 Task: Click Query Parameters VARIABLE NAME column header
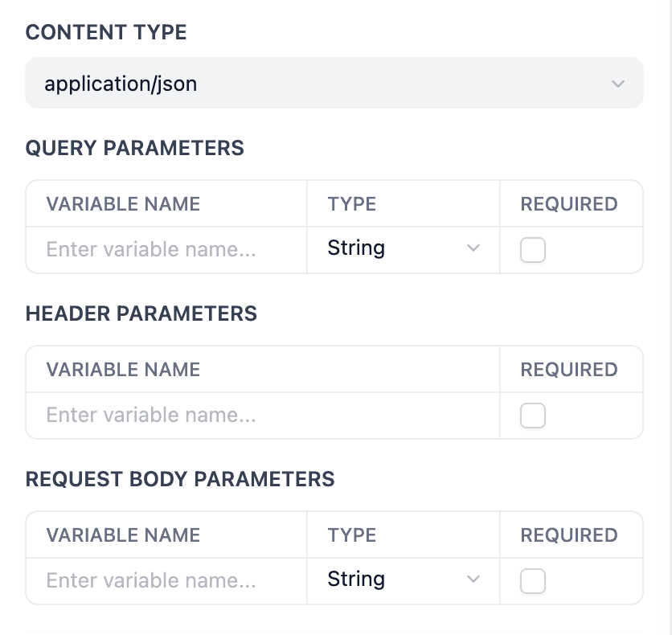pos(123,204)
